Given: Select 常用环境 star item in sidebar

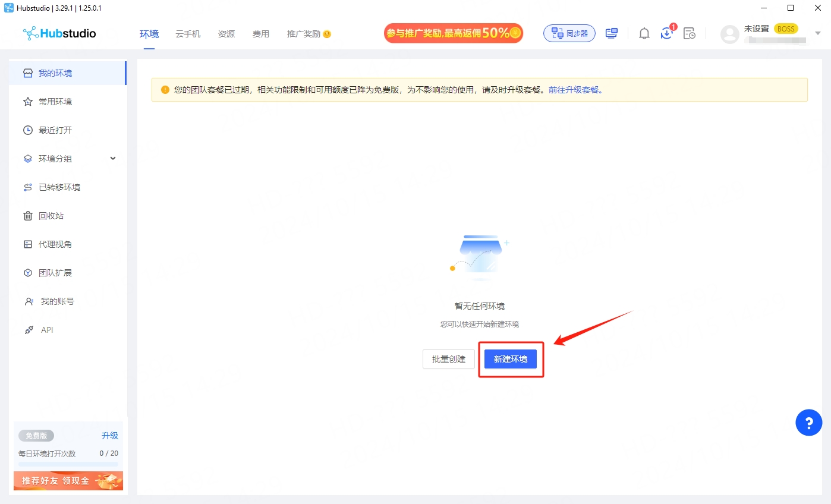Looking at the screenshot, I should point(55,102).
